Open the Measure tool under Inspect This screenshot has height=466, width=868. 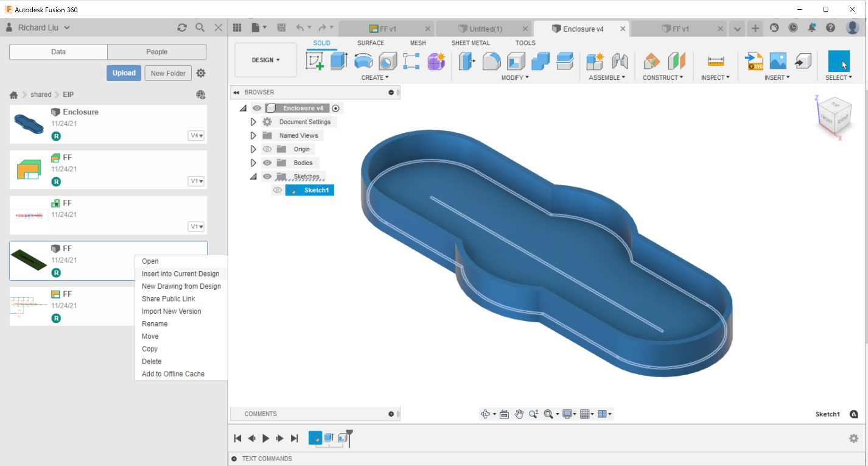click(x=715, y=59)
